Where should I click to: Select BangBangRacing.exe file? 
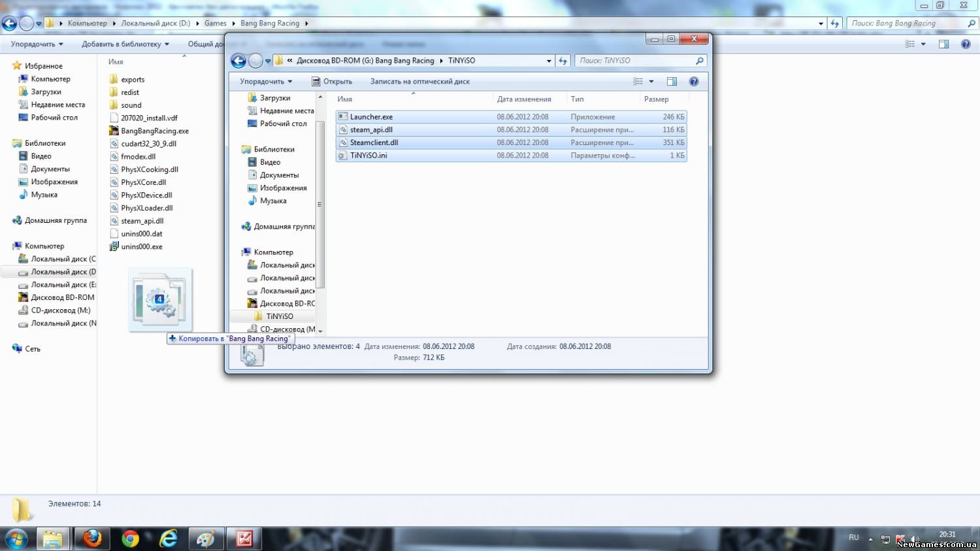coord(149,131)
